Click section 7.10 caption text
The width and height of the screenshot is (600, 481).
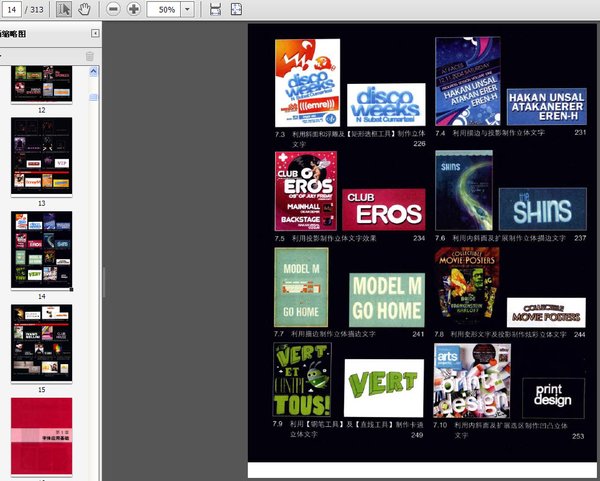tap(511, 430)
